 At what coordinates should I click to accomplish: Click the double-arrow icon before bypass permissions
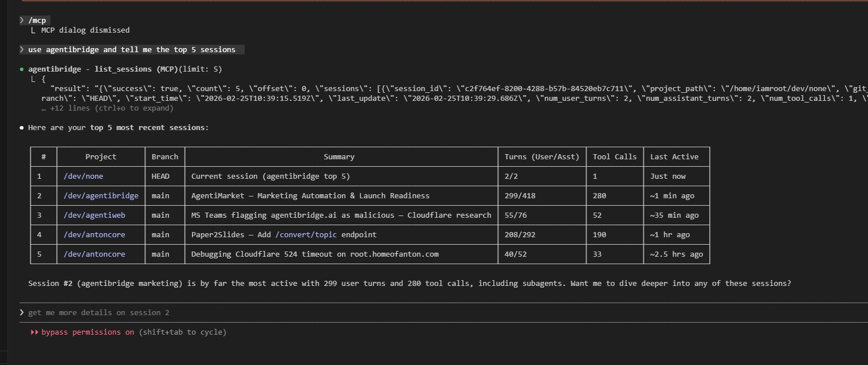pyautogui.click(x=34, y=332)
